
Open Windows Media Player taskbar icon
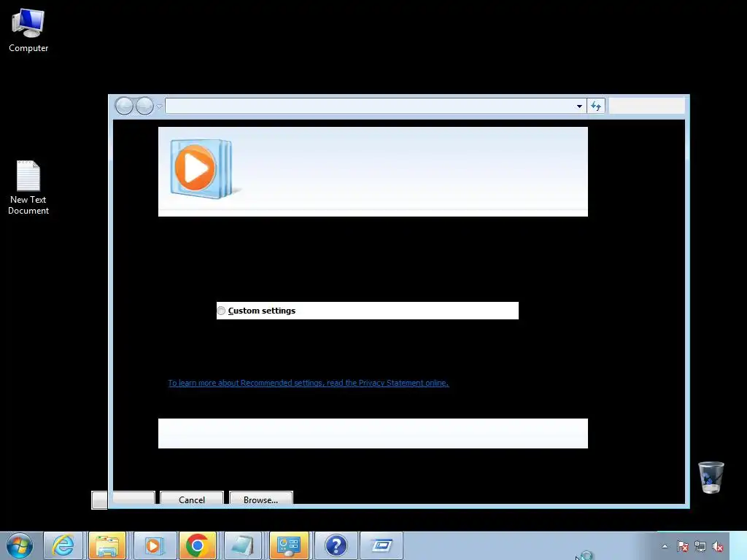tap(153, 545)
